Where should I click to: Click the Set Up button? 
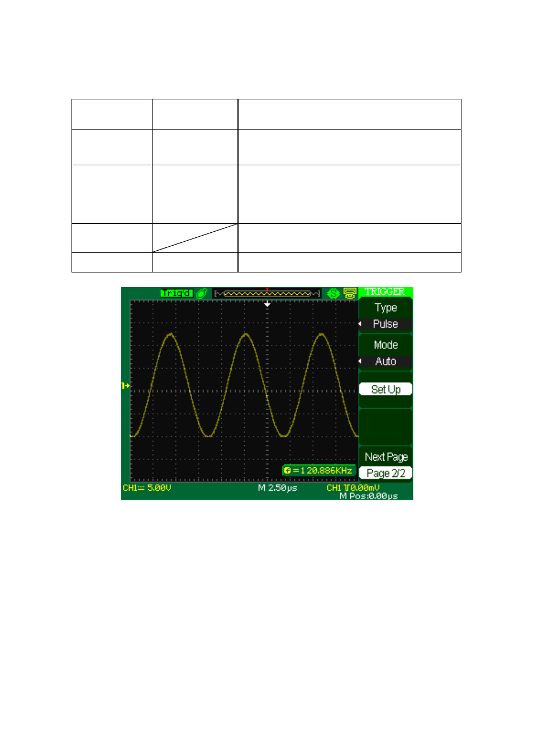click(x=386, y=389)
